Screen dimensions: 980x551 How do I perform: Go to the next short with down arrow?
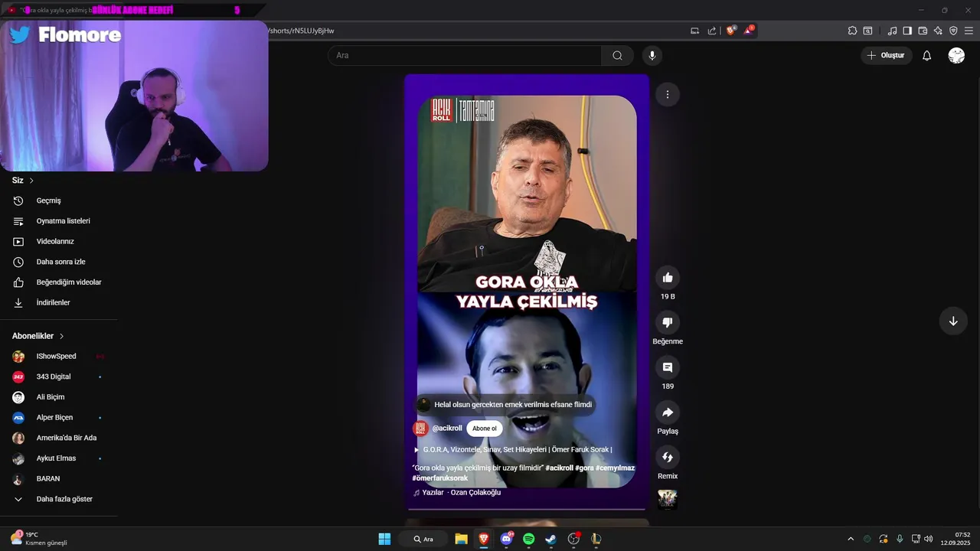point(953,321)
